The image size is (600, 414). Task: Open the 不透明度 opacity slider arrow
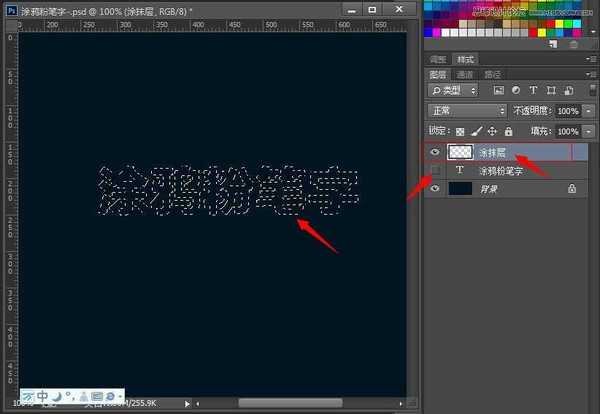(589, 111)
